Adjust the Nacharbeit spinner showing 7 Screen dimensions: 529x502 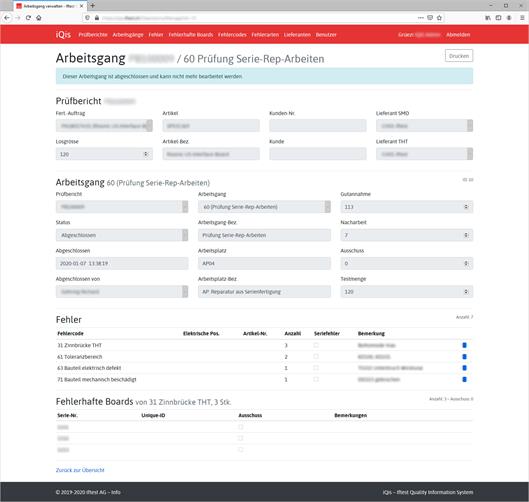[x=466, y=235]
